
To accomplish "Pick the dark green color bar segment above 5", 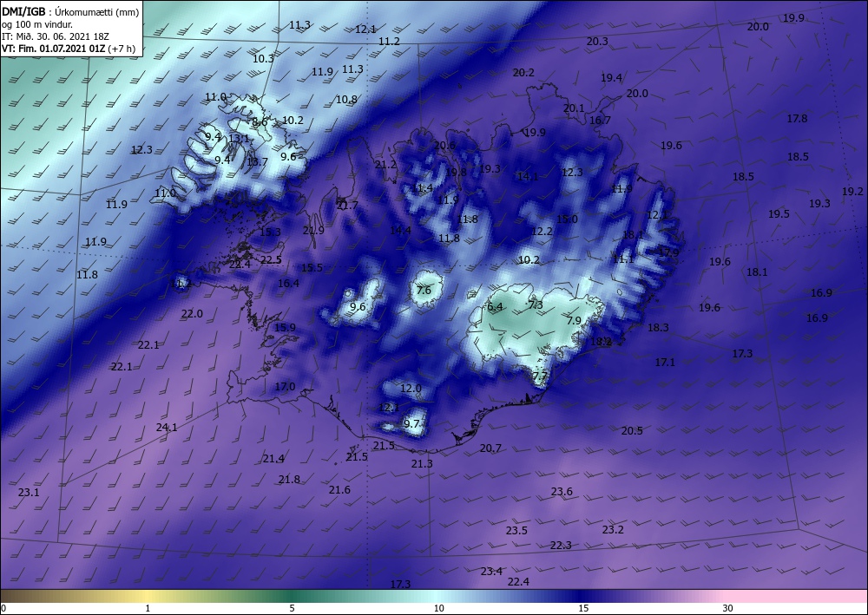I will (292, 596).
